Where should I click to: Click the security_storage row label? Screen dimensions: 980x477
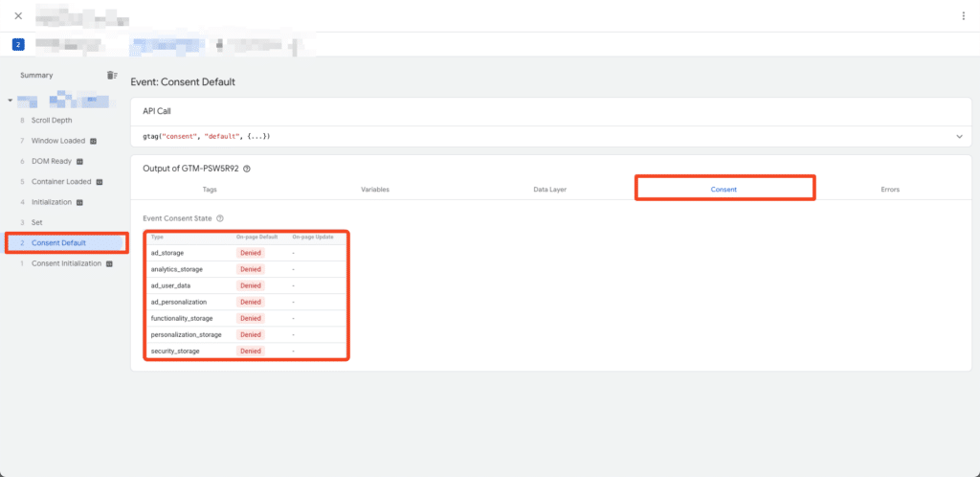[176, 352]
